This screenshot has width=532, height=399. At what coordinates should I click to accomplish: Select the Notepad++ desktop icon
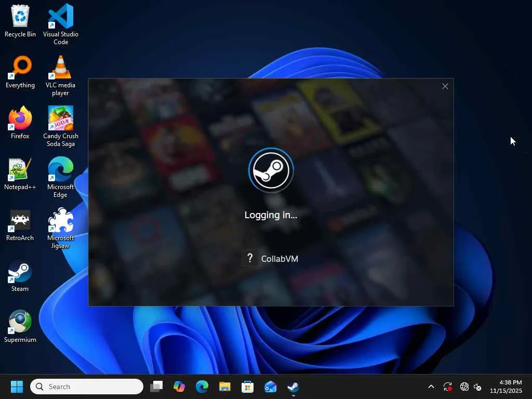20,174
